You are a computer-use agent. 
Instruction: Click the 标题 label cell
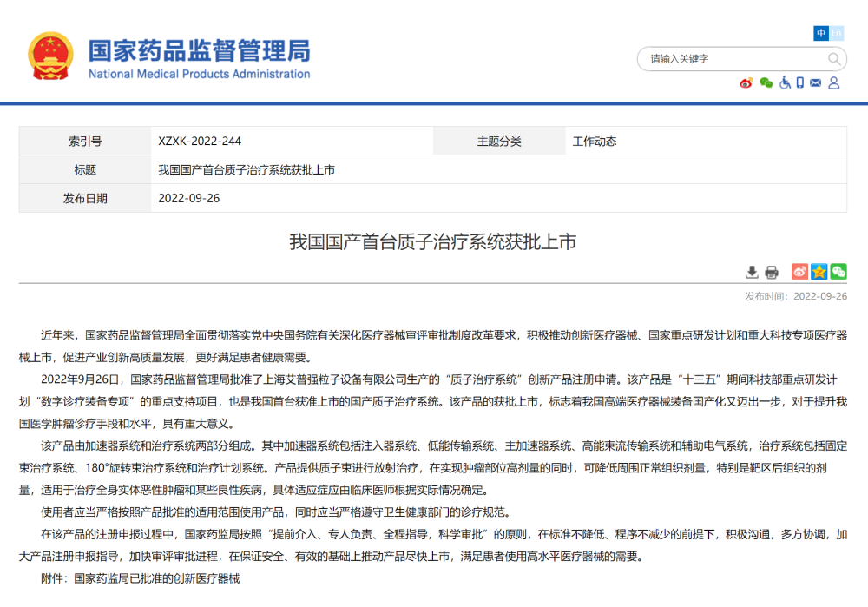(85, 170)
